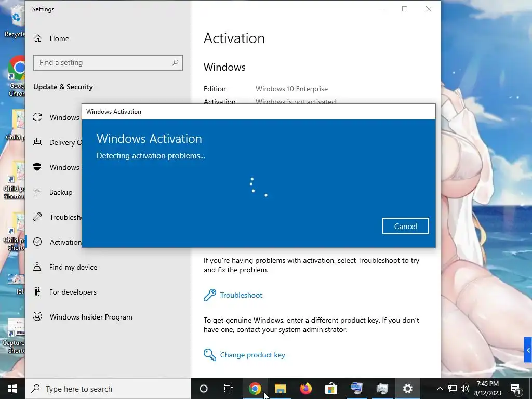532x399 pixels.
Task: Open File Explorer from the taskbar
Action: [280, 389]
